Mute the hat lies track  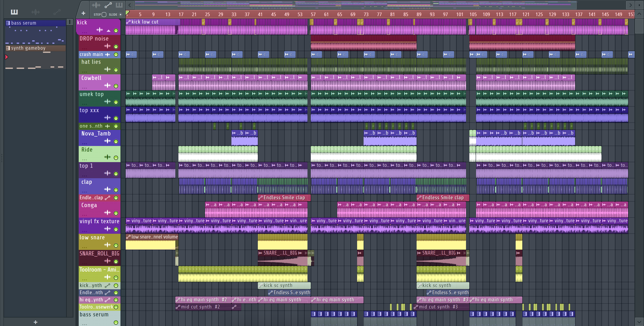[116, 70]
